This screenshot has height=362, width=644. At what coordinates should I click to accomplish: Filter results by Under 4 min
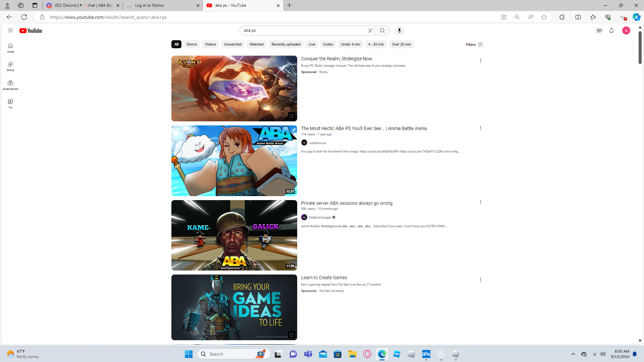[351, 44]
